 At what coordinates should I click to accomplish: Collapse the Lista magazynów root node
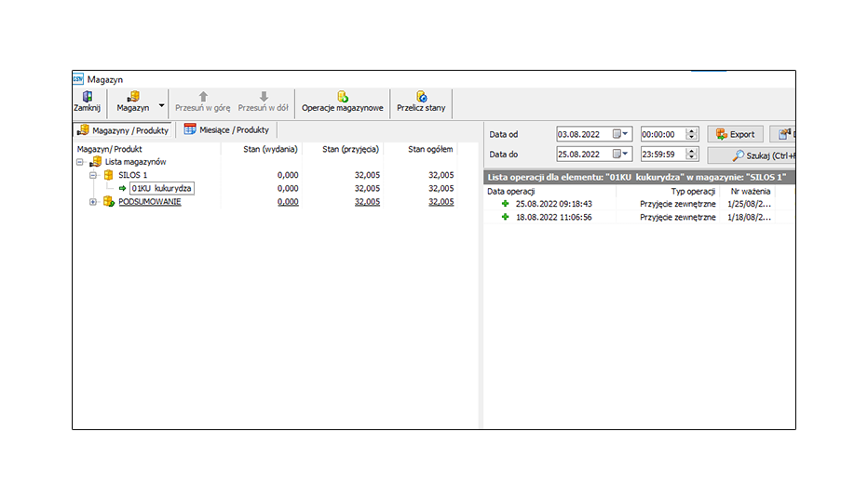pos(81,162)
